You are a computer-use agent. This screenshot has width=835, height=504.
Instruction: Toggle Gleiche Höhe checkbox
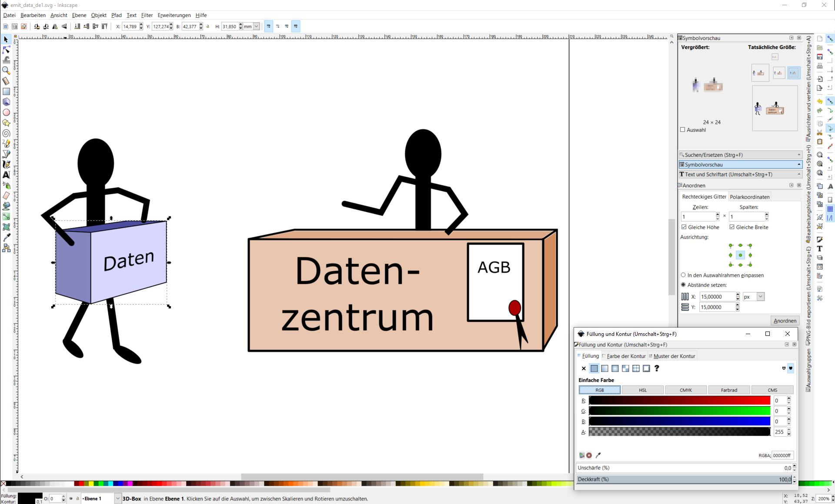tap(684, 227)
